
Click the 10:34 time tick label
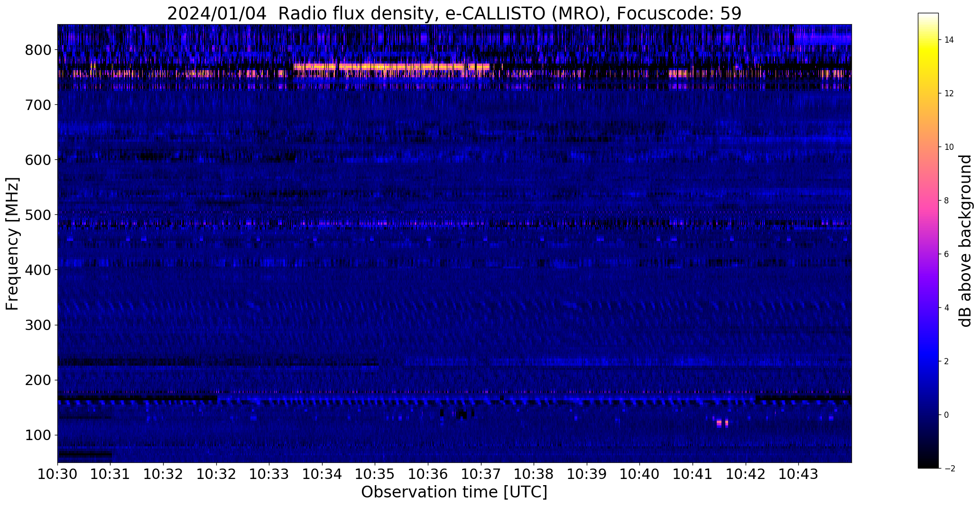coord(322,474)
